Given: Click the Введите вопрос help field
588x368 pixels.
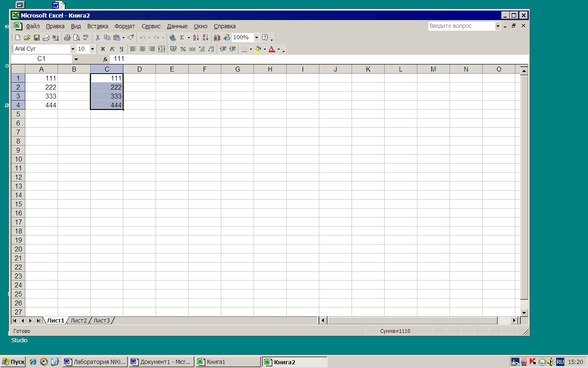Looking at the screenshot, I should (x=461, y=26).
